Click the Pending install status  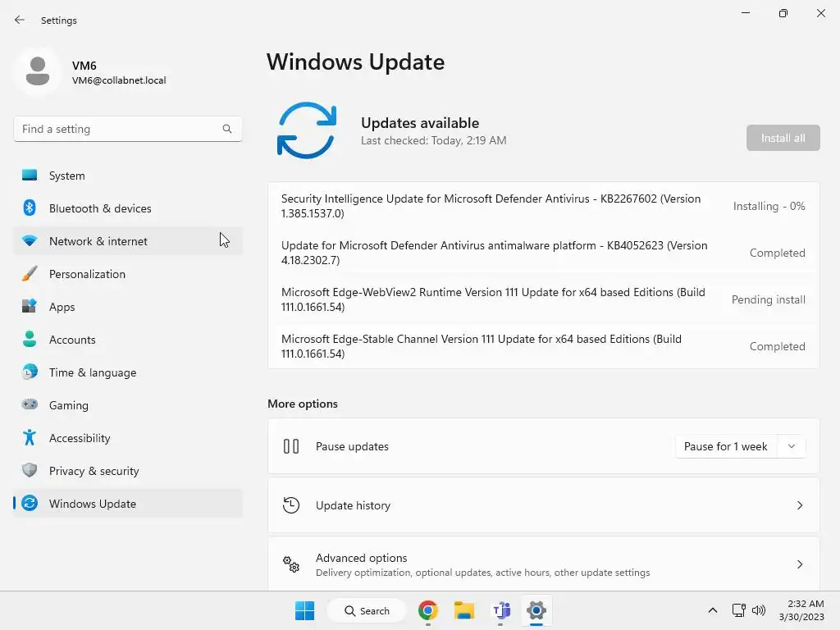coord(768,299)
